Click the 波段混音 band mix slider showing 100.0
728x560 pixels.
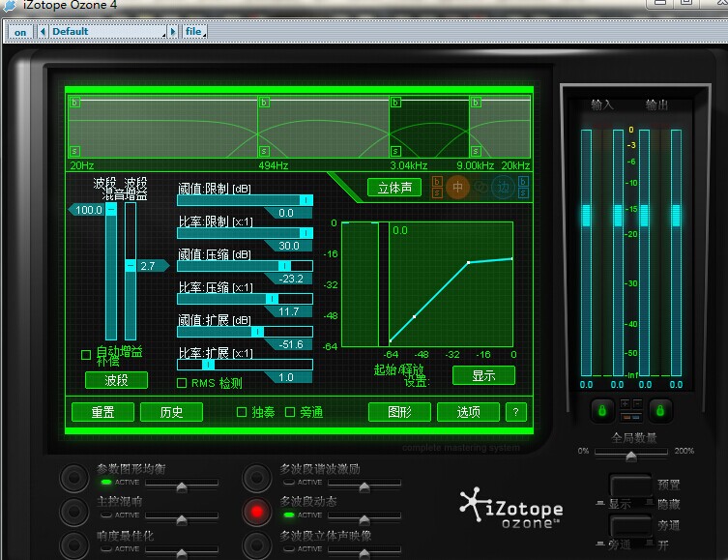pos(111,272)
